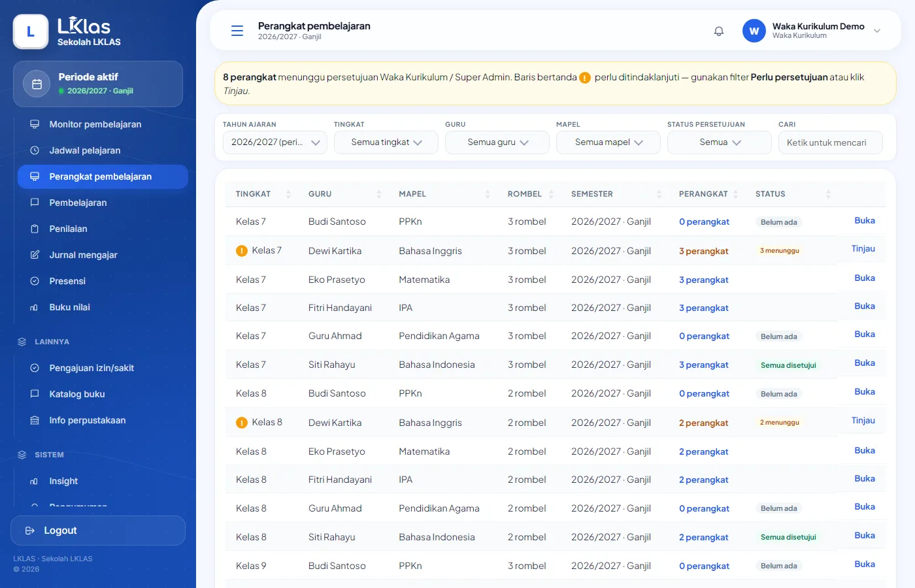Image resolution: width=915 pixels, height=588 pixels.
Task: Click Semua disetujui badge for Kelas 7 Siti Rahayu
Action: pyautogui.click(x=788, y=365)
